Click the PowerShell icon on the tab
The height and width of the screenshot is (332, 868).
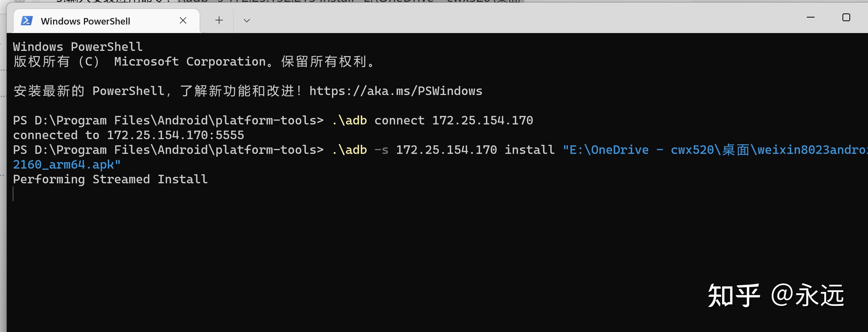(x=27, y=21)
